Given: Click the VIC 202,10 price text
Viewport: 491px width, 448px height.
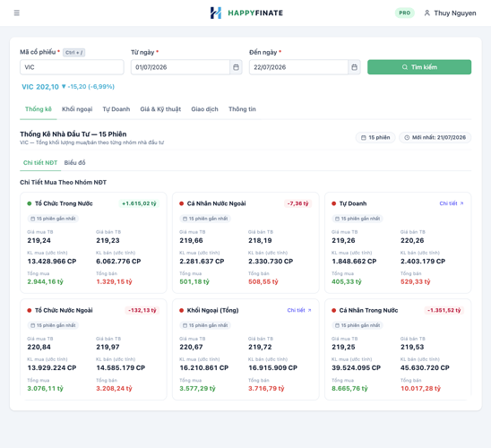Looking at the screenshot, I should (40, 87).
